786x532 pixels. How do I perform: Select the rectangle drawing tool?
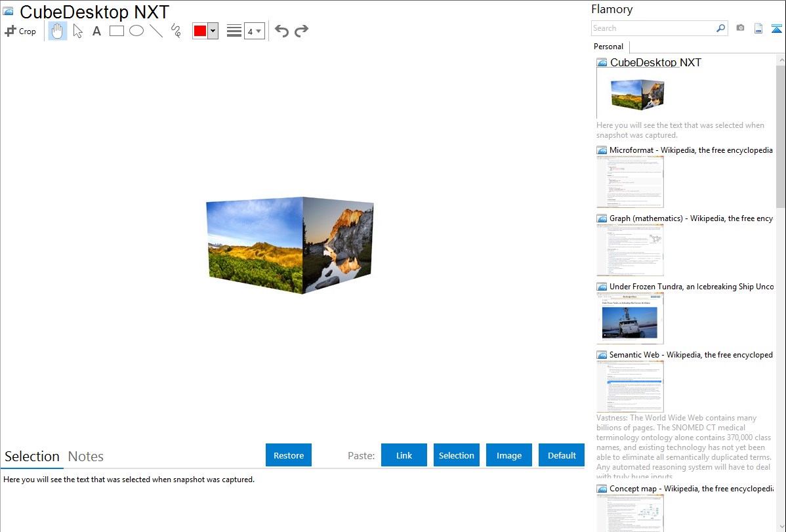(117, 31)
